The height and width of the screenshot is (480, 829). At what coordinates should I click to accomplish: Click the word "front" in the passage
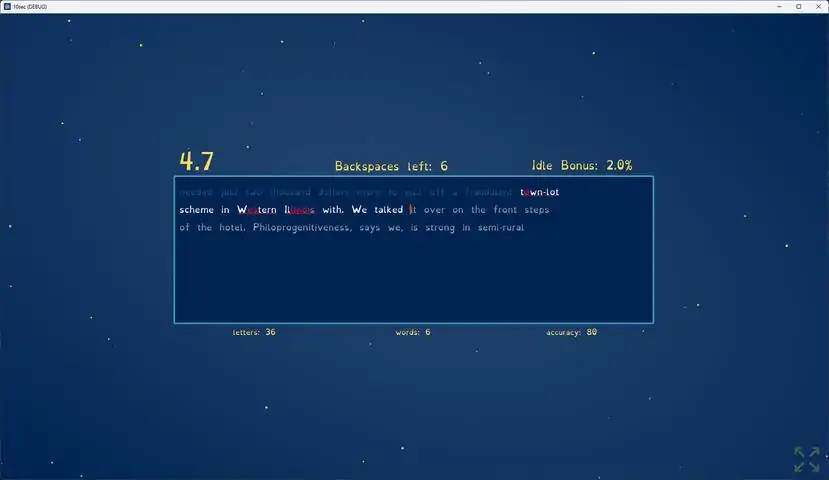pyautogui.click(x=505, y=210)
